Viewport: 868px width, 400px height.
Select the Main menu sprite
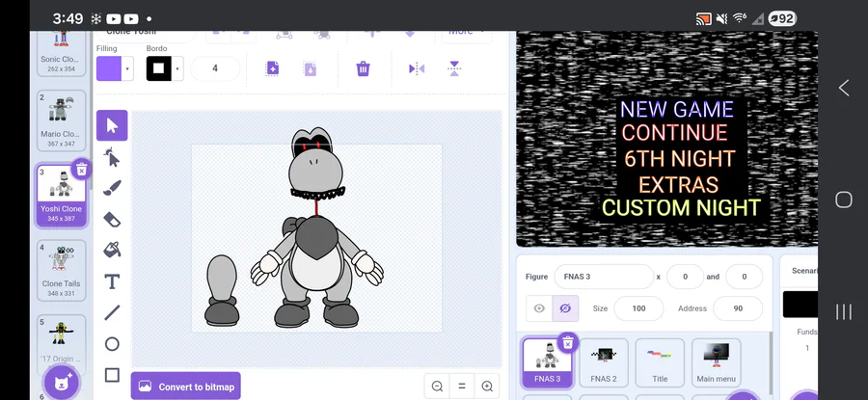click(x=717, y=362)
